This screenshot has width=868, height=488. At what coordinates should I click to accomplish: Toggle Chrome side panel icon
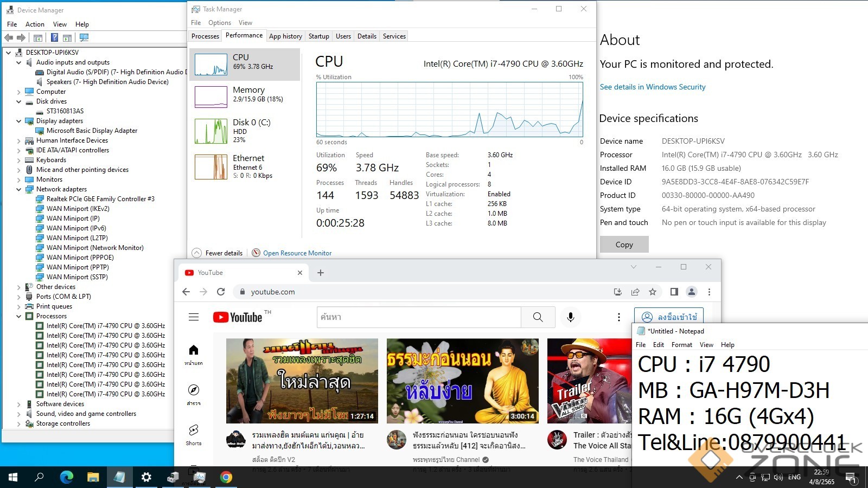pos(674,292)
